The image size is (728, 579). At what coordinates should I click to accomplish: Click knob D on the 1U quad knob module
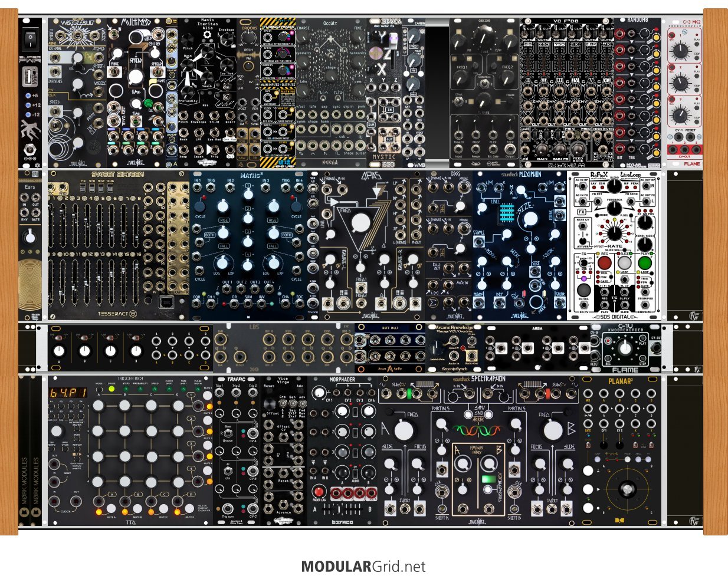[135, 351]
